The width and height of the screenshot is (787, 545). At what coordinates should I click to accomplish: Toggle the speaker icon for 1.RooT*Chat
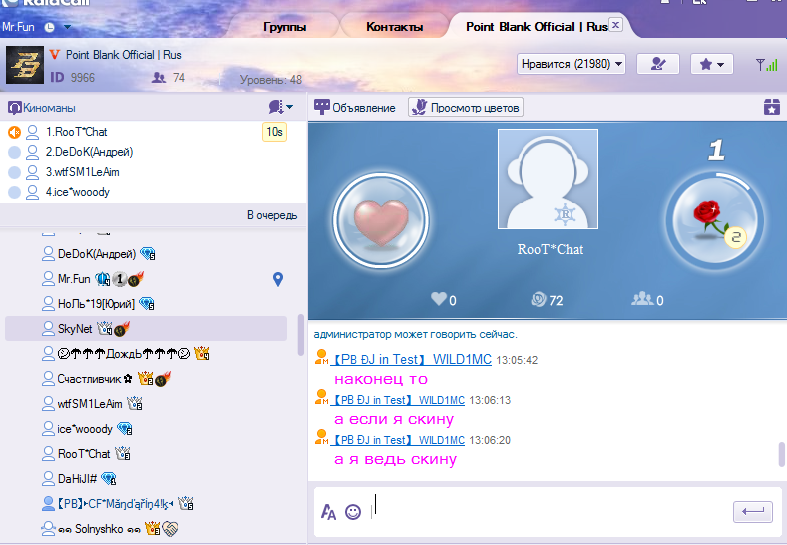pyautogui.click(x=15, y=132)
